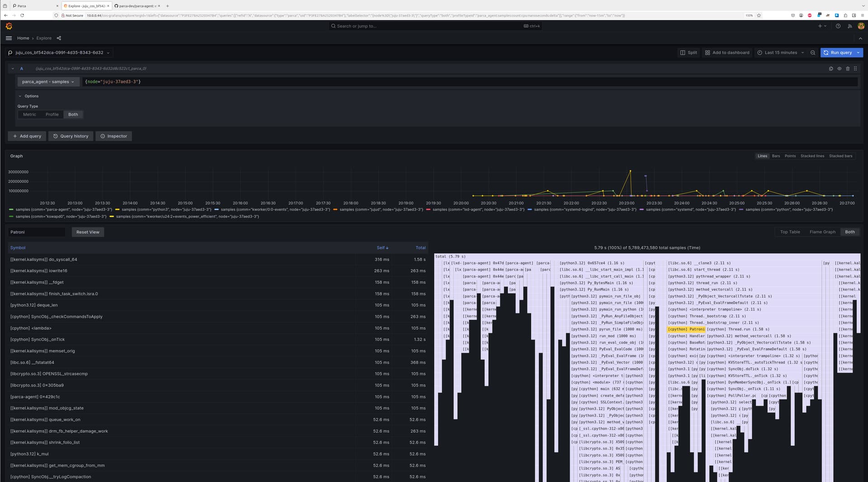The height and width of the screenshot is (482, 868).
Task: Click the Reset View button
Action: pos(88,232)
